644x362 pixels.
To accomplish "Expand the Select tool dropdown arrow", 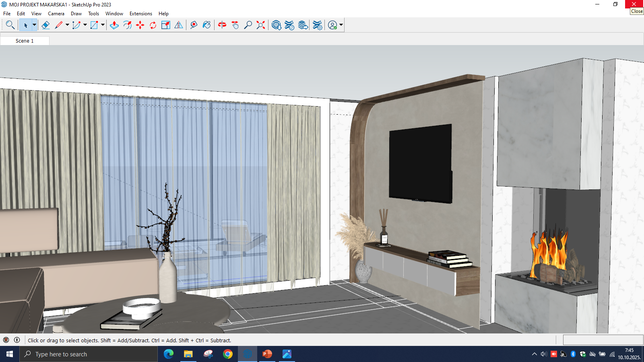I will [x=34, y=25].
